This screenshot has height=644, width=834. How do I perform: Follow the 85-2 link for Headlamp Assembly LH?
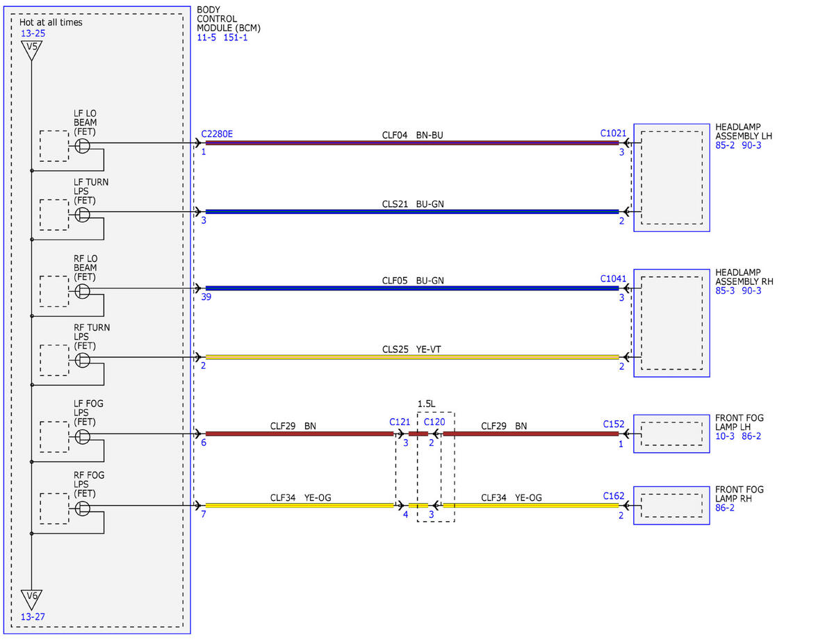click(x=726, y=145)
